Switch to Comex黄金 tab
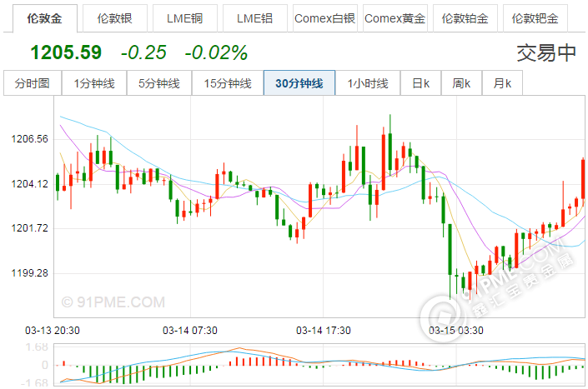The height and width of the screenshot is (389, 588). tap(395, 18)
